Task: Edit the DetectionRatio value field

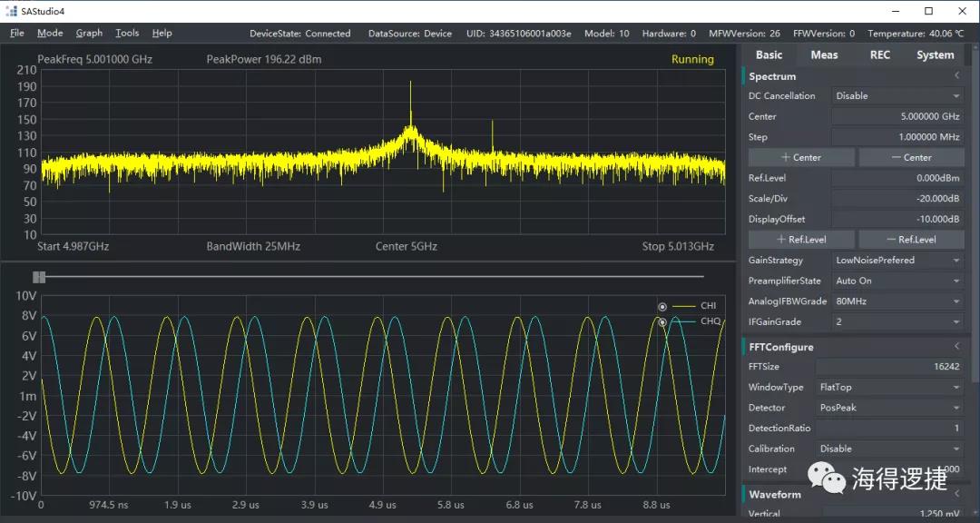Action: point(889,429)
